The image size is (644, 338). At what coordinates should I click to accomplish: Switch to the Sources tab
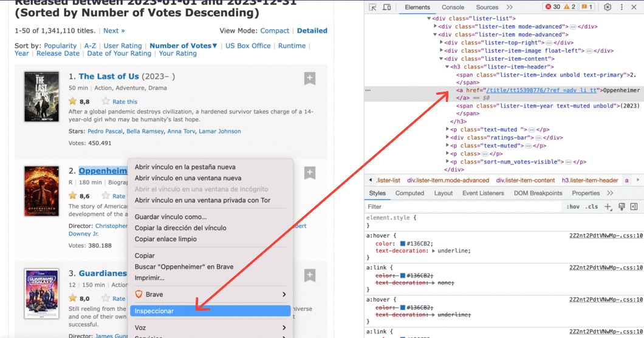pyautogui.click(x=487, y=7)
